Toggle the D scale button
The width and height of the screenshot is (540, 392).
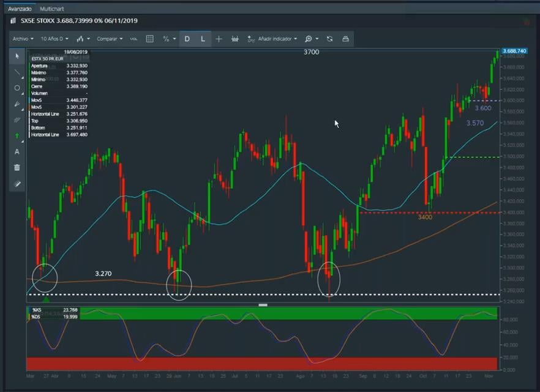187,39
